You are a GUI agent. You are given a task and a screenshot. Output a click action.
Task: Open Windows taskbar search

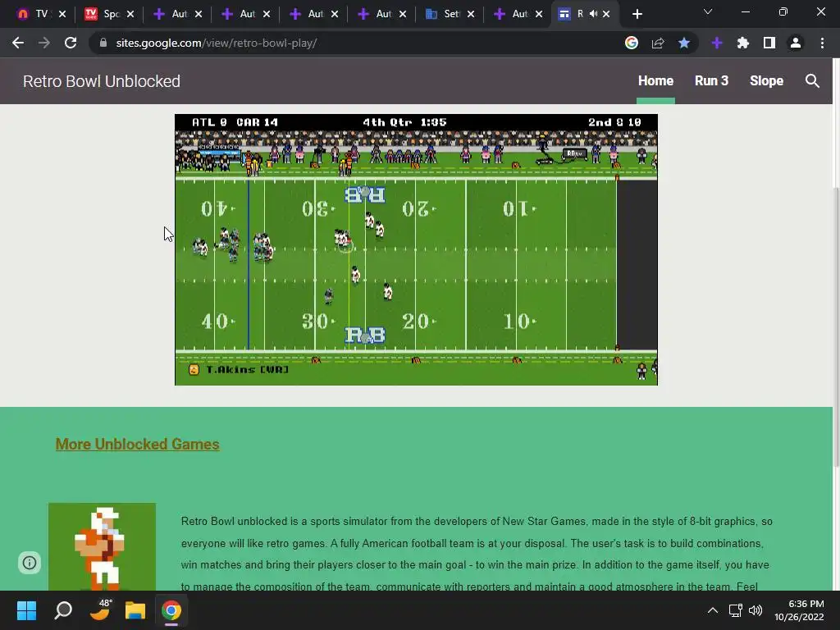point(63,610)
